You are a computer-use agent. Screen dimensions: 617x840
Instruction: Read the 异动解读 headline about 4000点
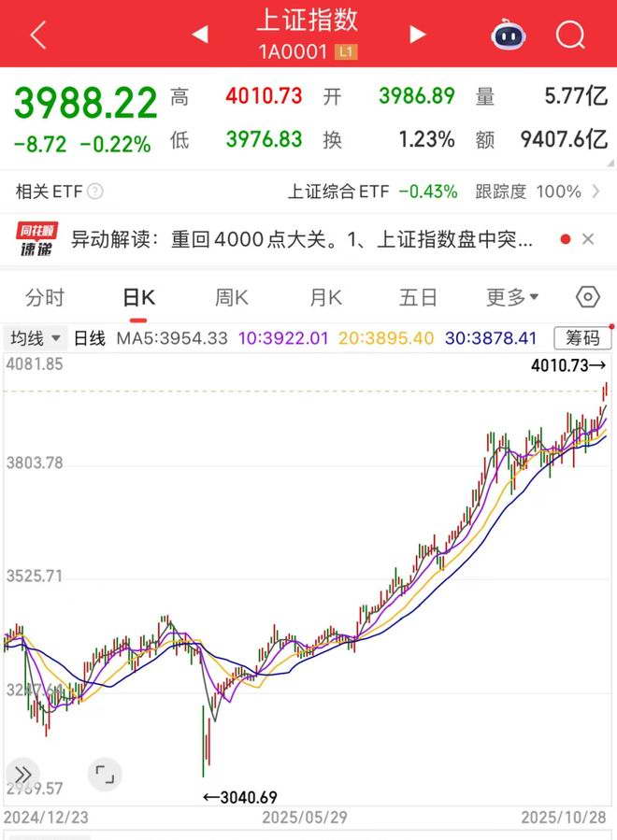[x=302, y=239]
